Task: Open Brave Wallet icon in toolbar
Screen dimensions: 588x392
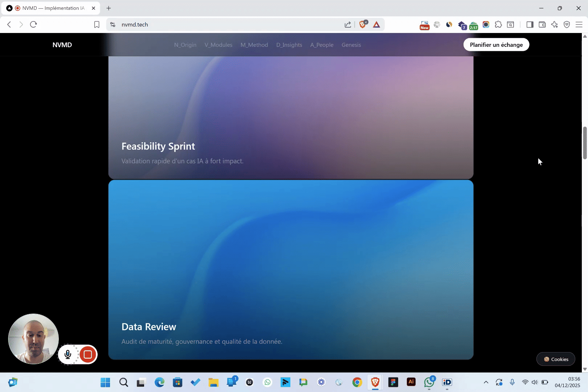Action: point(542,24)
